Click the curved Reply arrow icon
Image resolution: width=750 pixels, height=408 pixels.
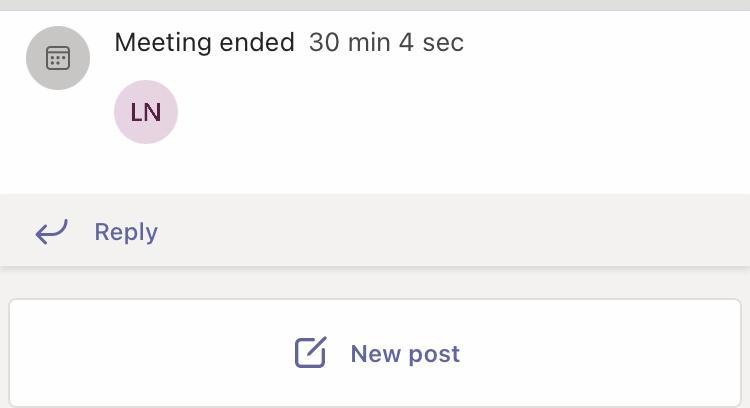[52, 232]
